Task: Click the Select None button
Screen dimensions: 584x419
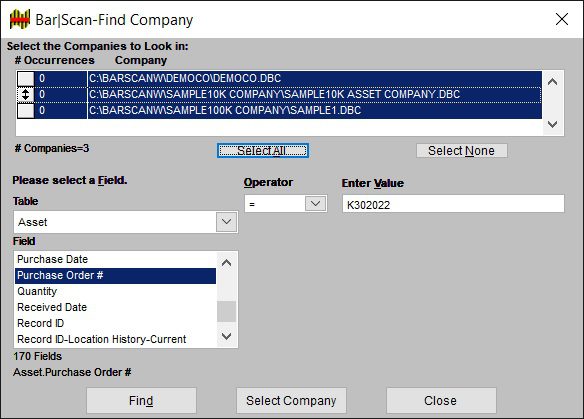Action: tap(461, 150)
